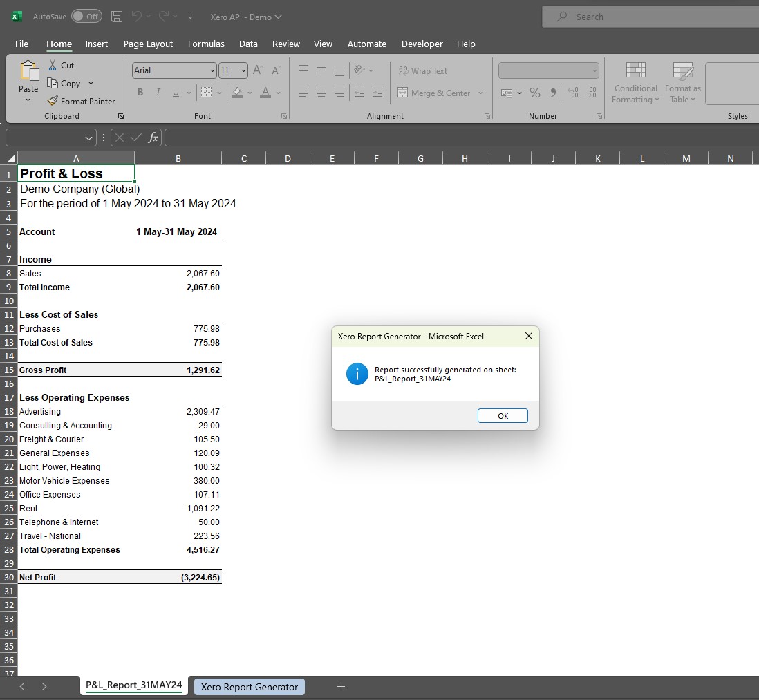
Task: Apply Comma Style
Action: 553,93
